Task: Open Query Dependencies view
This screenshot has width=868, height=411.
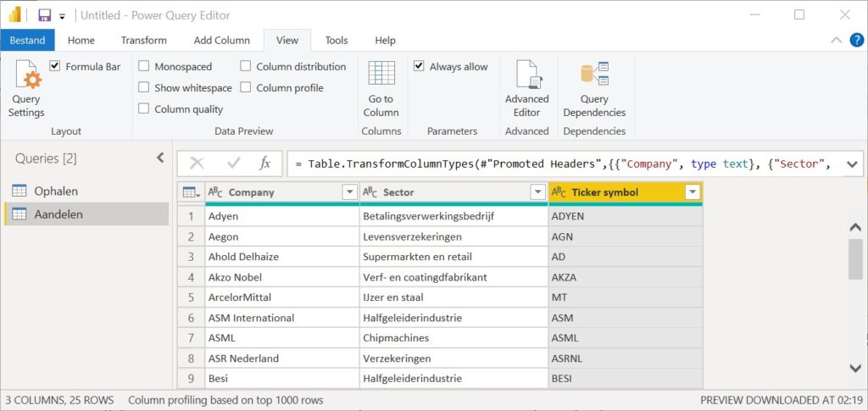Action: tap(594, 89)
